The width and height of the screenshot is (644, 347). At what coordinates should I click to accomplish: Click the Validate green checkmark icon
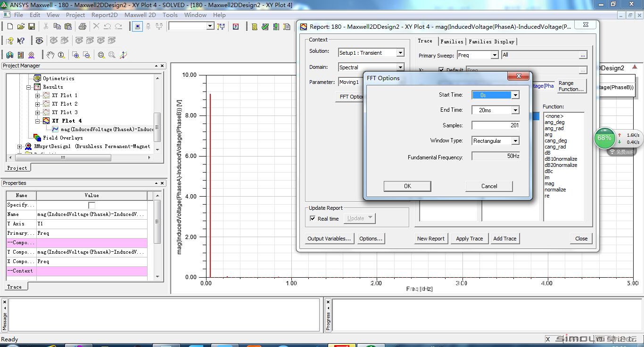coord(265,27)
